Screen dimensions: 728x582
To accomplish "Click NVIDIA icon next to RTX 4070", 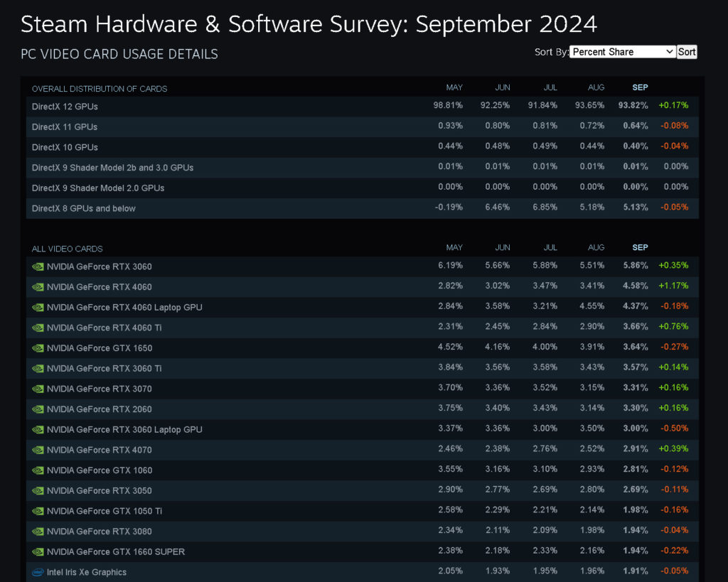I will [38, 451].
